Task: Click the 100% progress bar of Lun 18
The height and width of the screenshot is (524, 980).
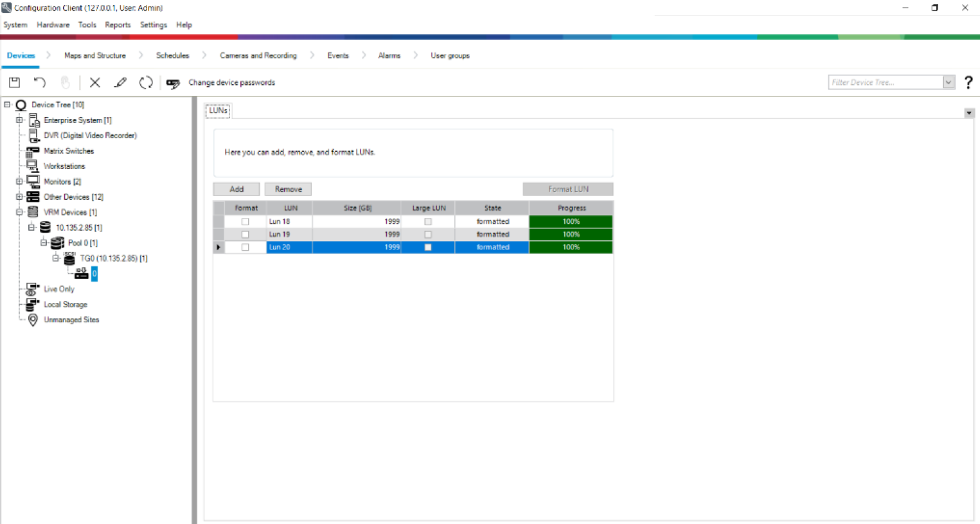Action: (x=571, y=222)
